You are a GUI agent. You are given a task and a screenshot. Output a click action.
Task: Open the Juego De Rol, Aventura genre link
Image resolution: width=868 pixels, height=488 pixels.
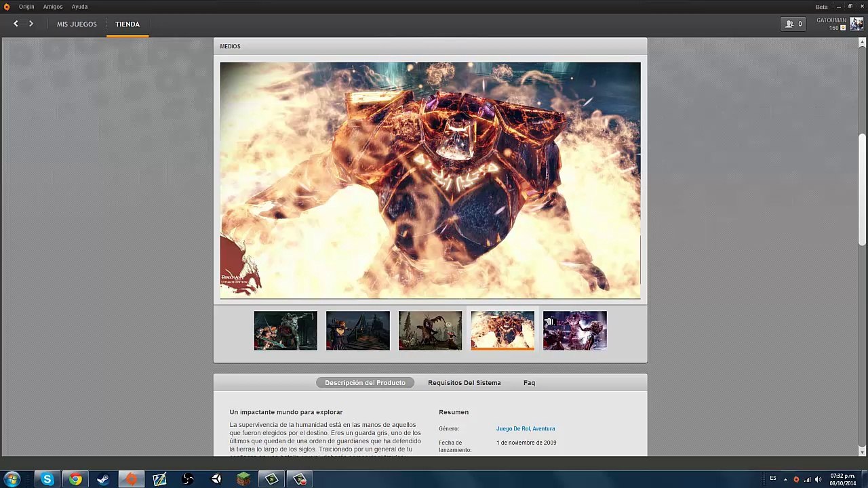click(526, 428)
